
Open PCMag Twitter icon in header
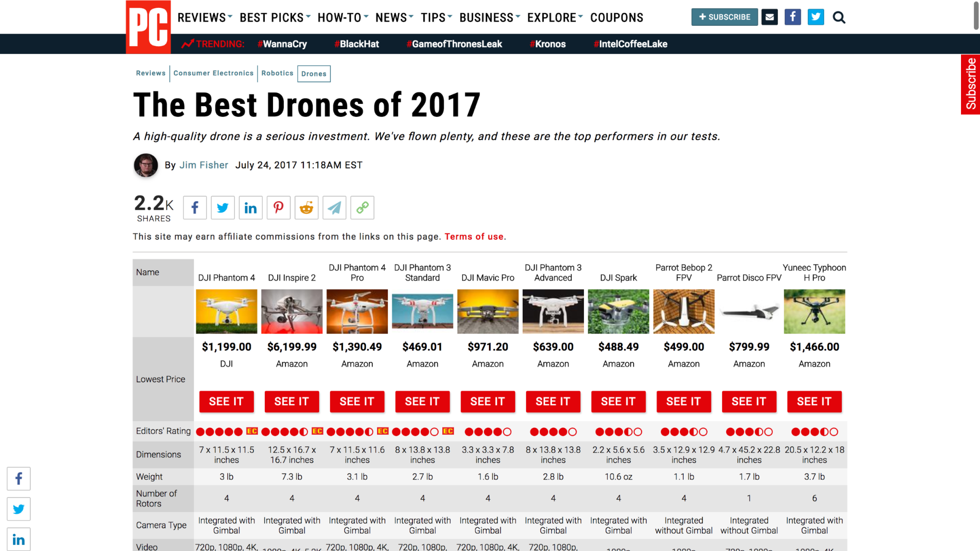click(x=816, y=17)
